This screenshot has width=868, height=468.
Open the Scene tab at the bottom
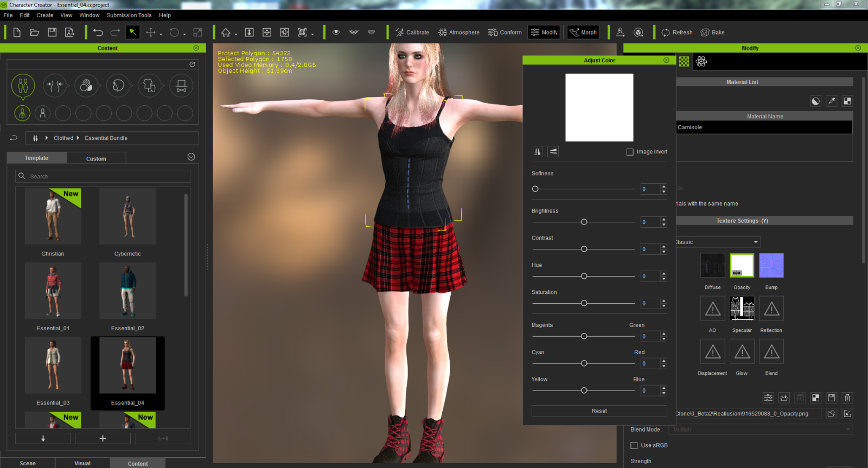(28, 463)
